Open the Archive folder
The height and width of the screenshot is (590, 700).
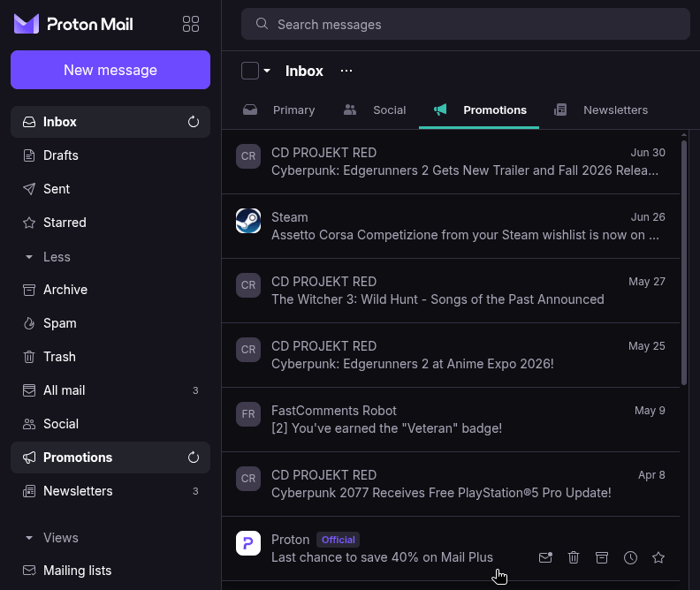tap(110, 290)
